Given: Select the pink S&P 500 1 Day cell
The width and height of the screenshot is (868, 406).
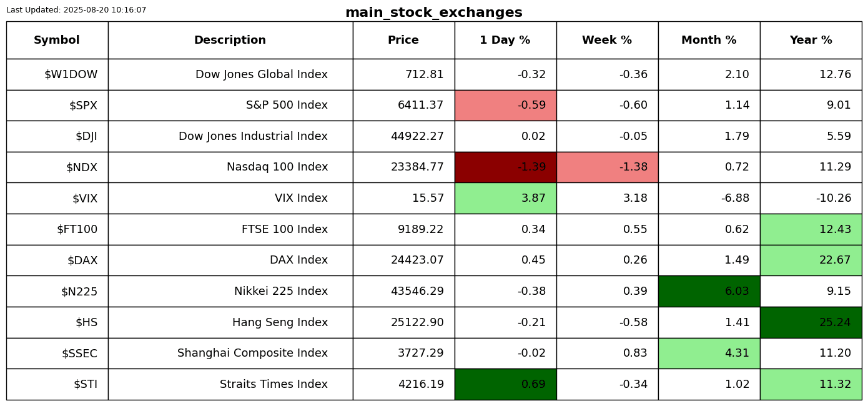Looking at the screenshot, I should click(x=505, y=106).
